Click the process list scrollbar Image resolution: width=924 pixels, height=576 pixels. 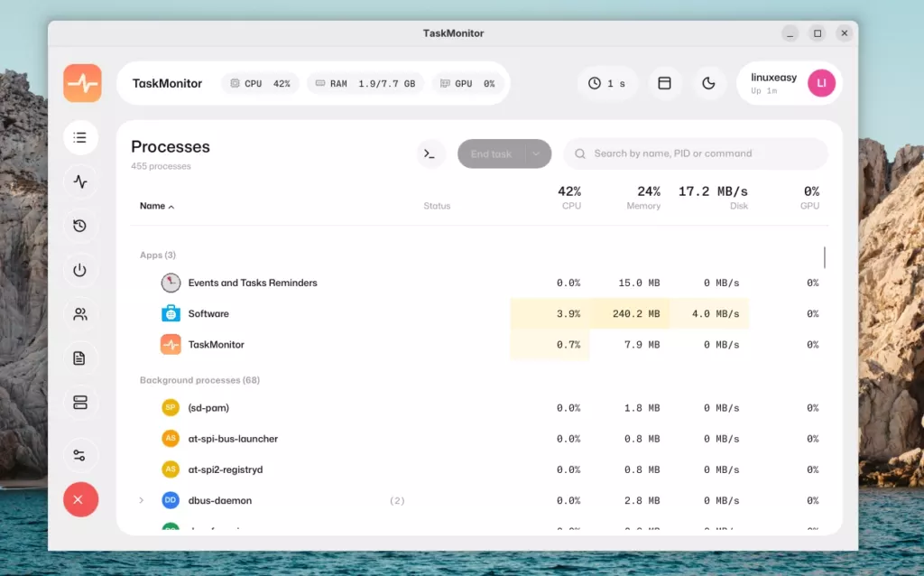click(x=825, y=257)
